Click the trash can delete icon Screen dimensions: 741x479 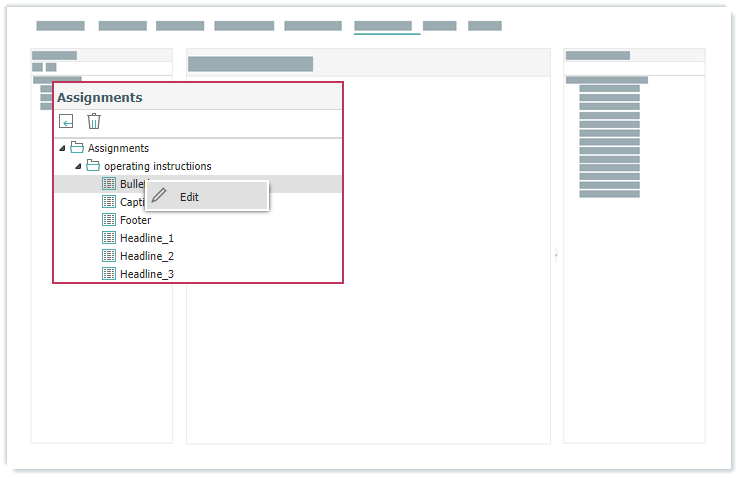[94, 121]
